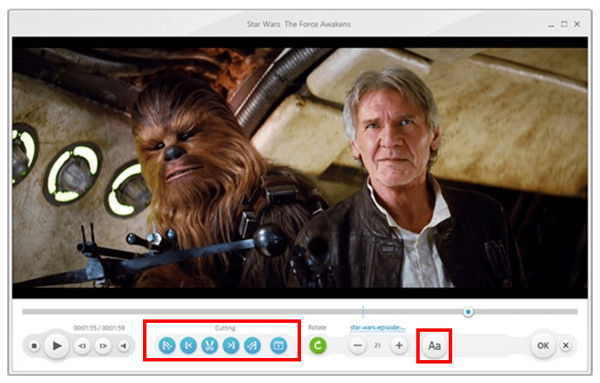
Task: Increase the value with plus button
Action: pos(399,346)
